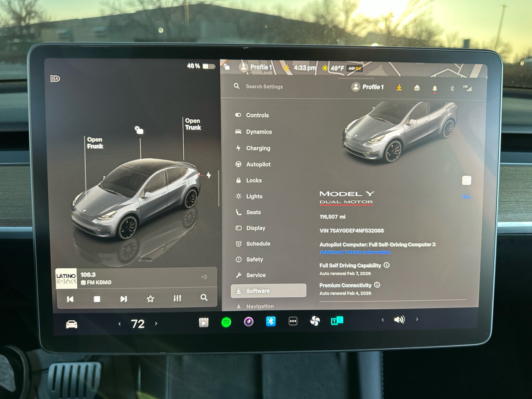Increase cabin temperature with right chevron

(x=156, y=323)
